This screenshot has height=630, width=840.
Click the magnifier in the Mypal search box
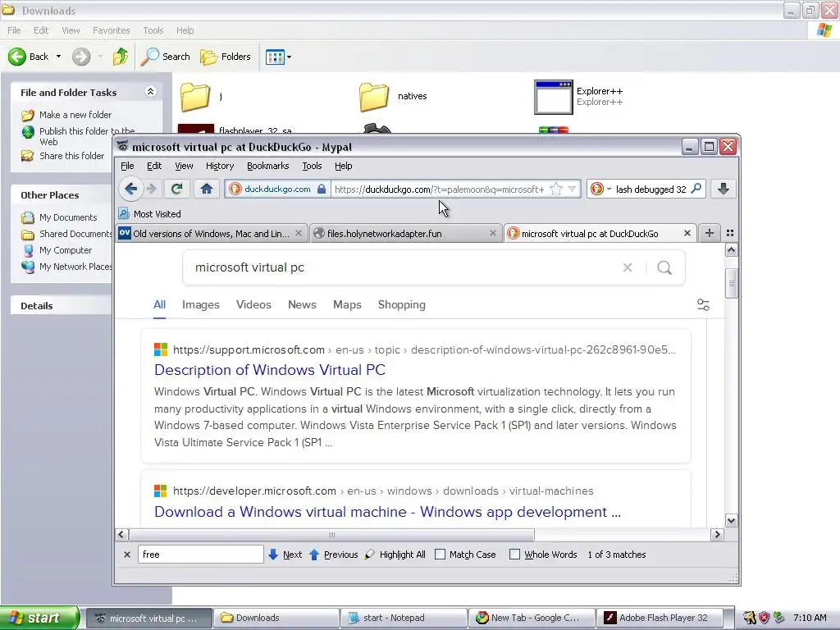(x=696, y=189)
